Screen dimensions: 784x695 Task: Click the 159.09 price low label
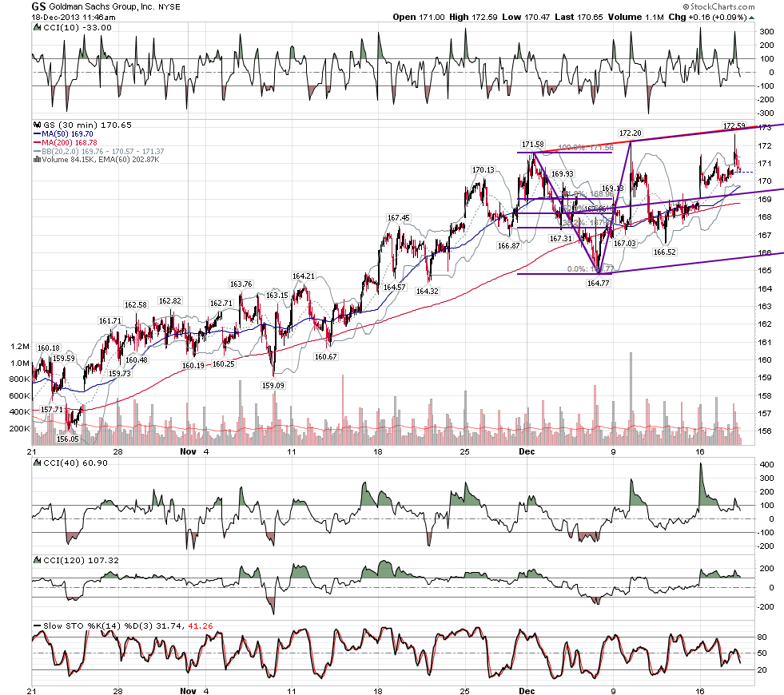tap(273, 386)
